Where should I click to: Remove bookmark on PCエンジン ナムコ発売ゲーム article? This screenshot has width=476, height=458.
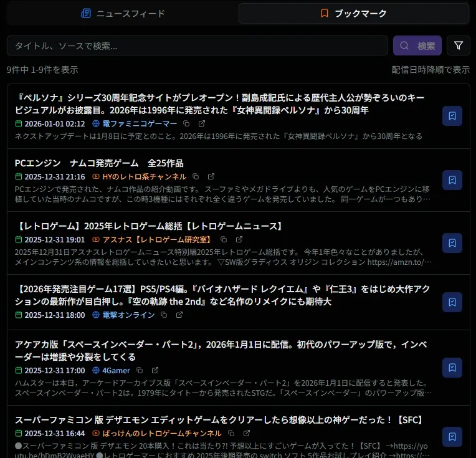coord(452,180)
